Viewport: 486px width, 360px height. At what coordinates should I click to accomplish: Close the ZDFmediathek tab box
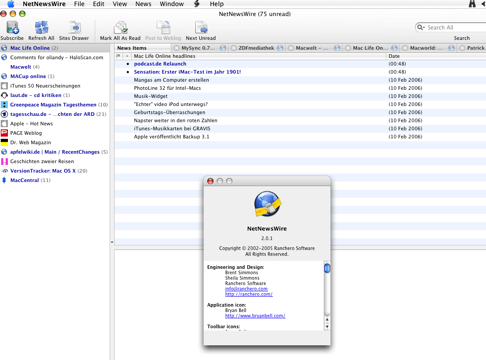pos(234,48)
